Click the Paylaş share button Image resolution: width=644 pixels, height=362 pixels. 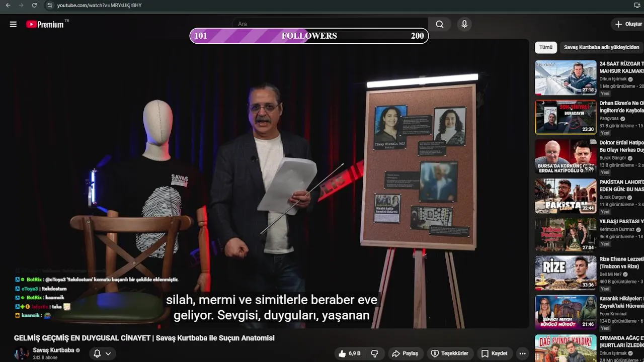(405, 353)
